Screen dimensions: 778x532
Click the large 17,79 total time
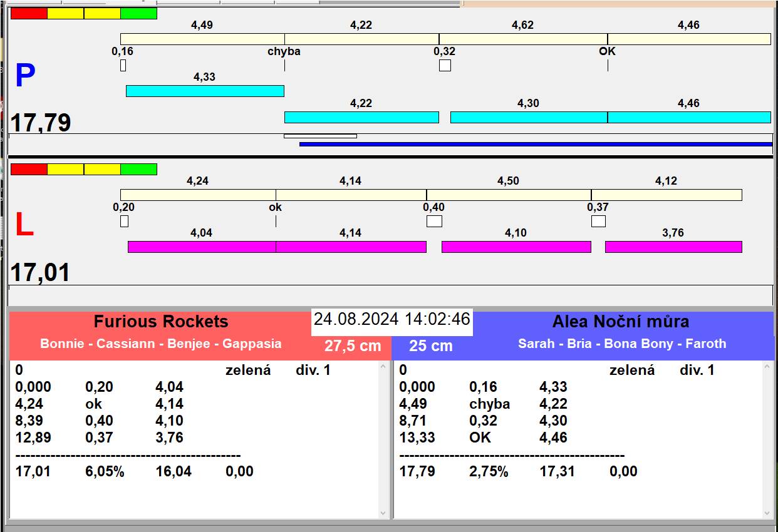tap(41, 123)
